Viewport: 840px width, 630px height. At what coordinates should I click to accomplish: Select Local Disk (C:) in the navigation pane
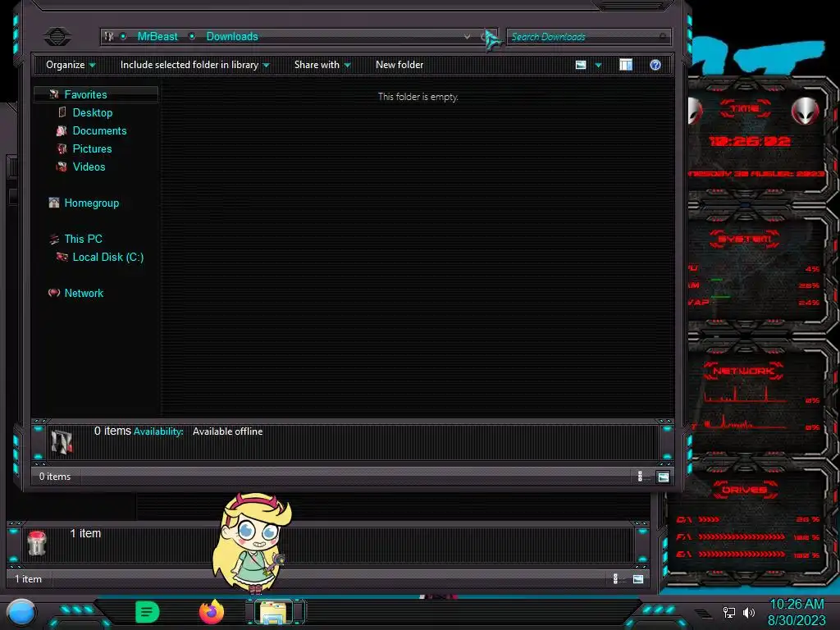(x=107, y=257)
